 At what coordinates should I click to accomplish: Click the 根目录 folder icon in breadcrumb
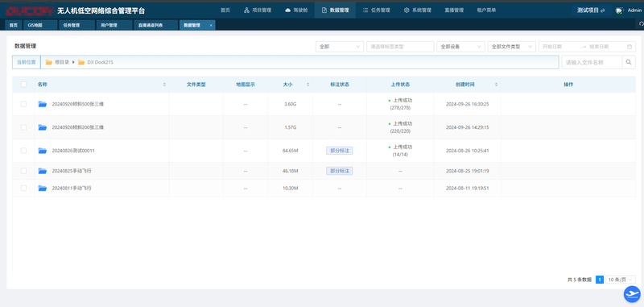point(49,63)
